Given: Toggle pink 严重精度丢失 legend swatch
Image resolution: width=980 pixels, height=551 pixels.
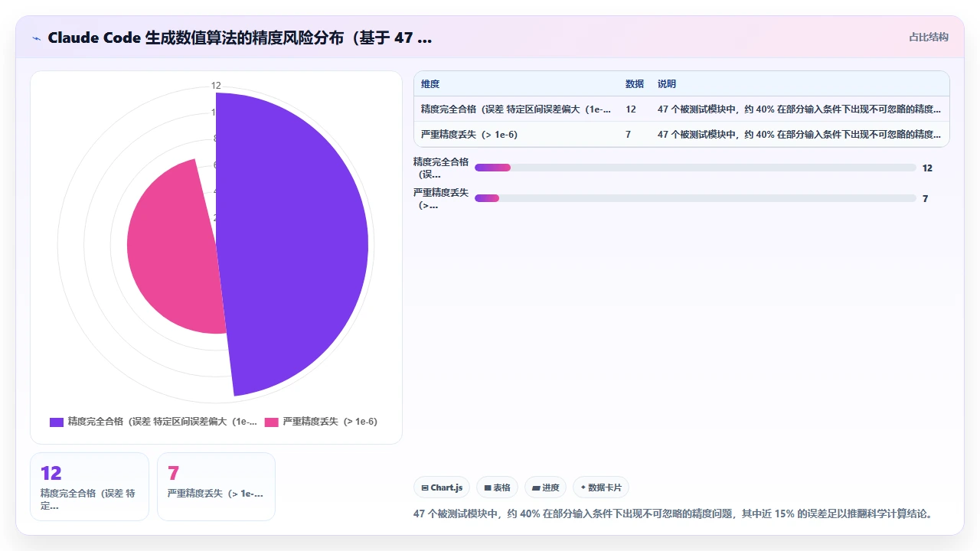Looking at the screenshot, I should point(272,422).
